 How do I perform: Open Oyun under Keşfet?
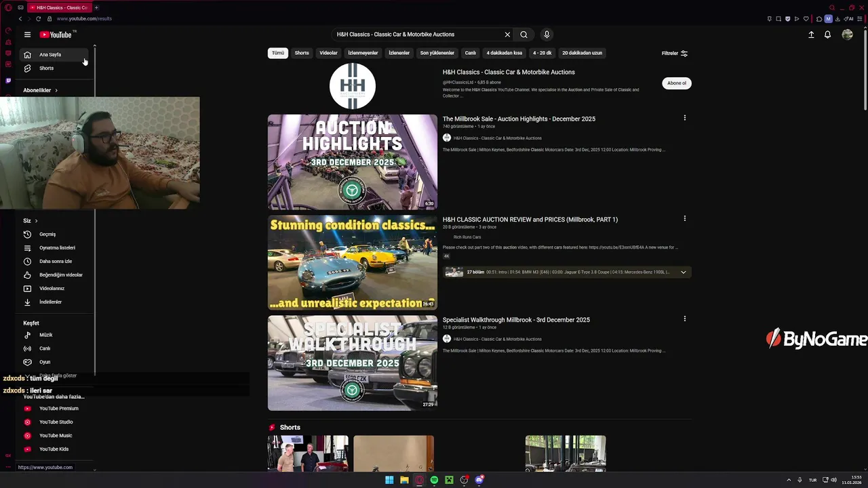52,362
